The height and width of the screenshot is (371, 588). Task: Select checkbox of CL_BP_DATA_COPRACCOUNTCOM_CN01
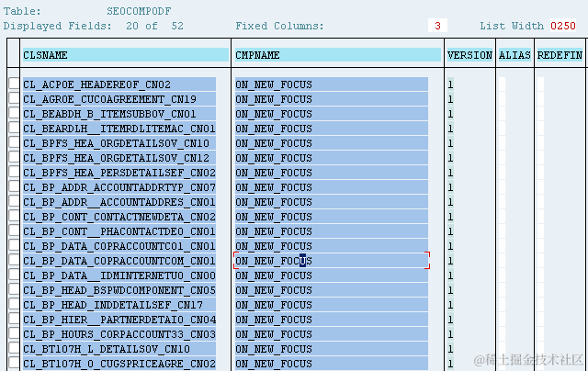[14, 260]
